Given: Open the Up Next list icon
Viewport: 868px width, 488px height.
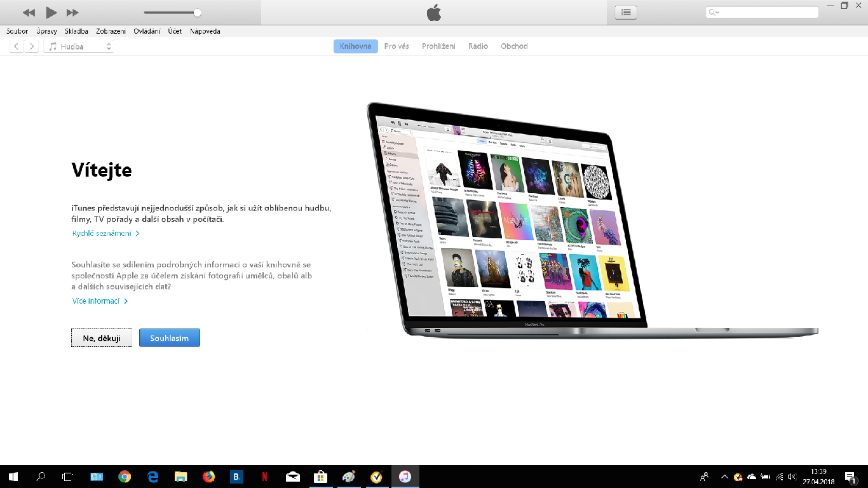Looking at the screenshot, I should [626, 12].
